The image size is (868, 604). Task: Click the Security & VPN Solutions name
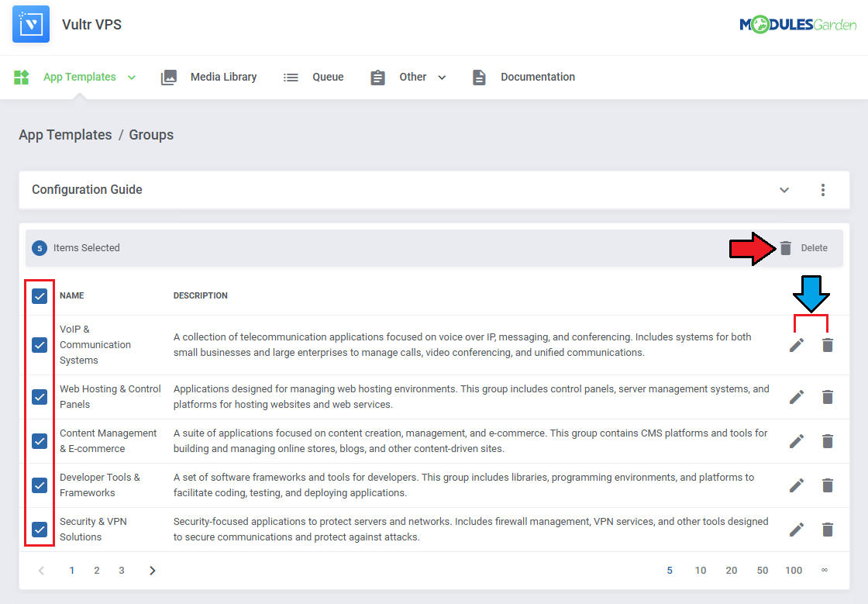click(93, 530)
